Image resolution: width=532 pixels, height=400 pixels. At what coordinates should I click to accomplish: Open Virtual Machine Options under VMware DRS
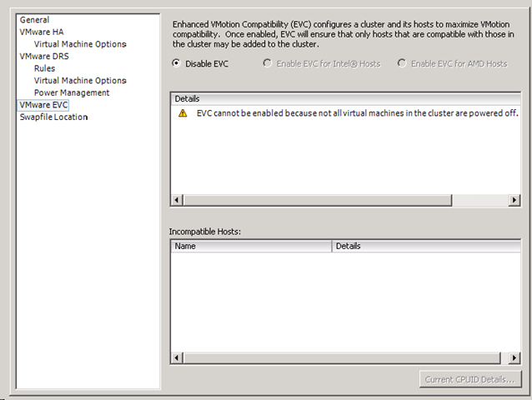click(x=80, y=81)
